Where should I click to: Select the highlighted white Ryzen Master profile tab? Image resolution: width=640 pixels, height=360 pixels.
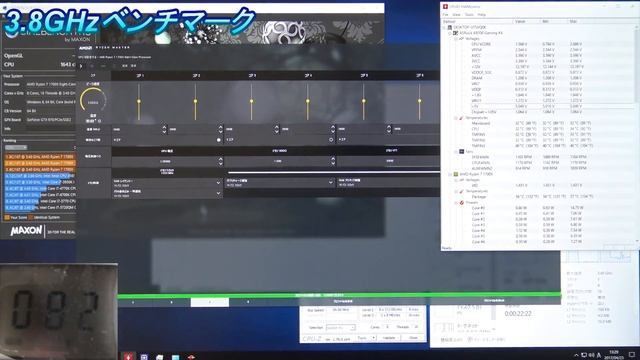(x=210, y=302)
